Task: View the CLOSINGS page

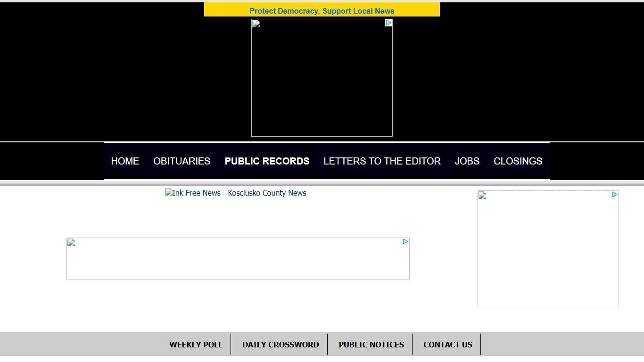Action: click(x=518, y=161)
